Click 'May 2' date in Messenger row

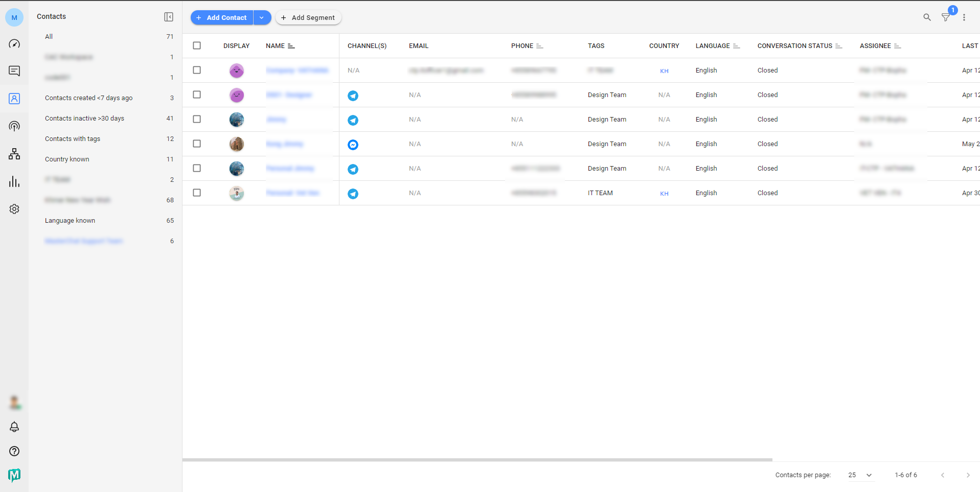(971, 144)
